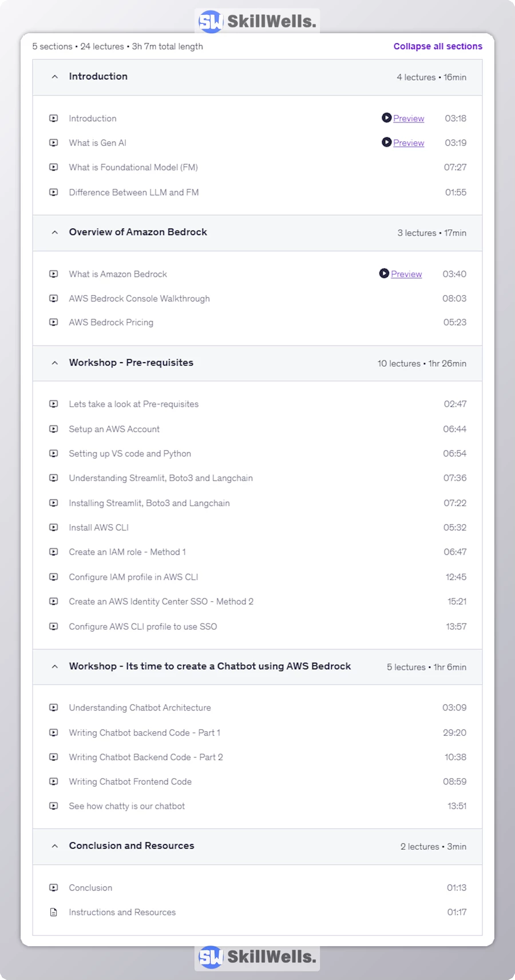The height and width of the screenshot is (980, 515).
Task: Click play icon beside What is Amazon Bedrock preview
Action: point(384,273)
